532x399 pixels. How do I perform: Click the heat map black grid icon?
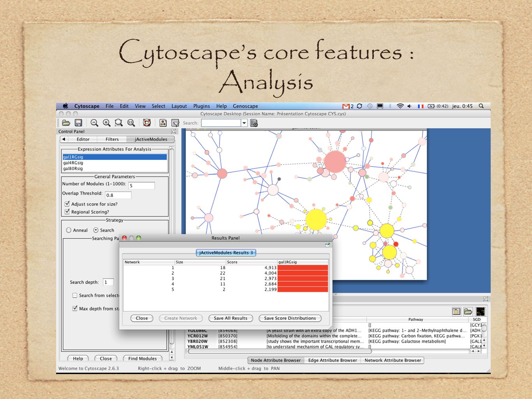point(481,311)
